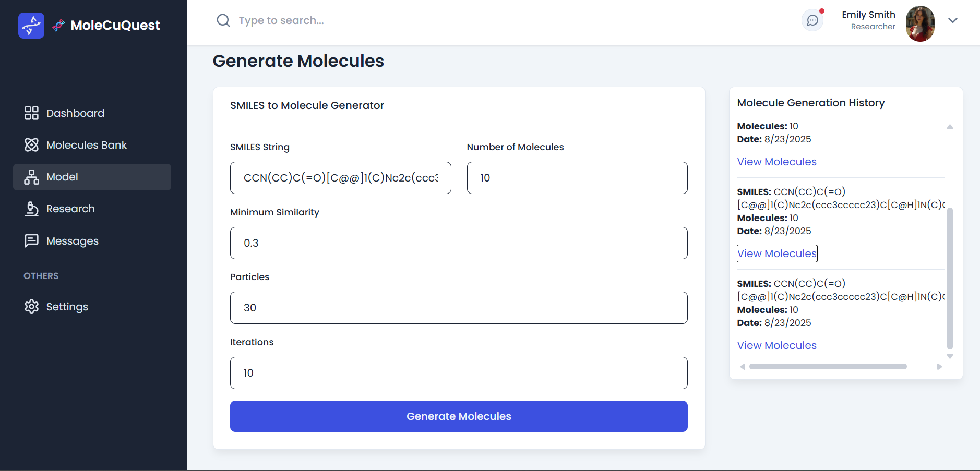This screenshot has width=980, height=471.
Task: Click the Iterations input field
Action: (459, 373)
